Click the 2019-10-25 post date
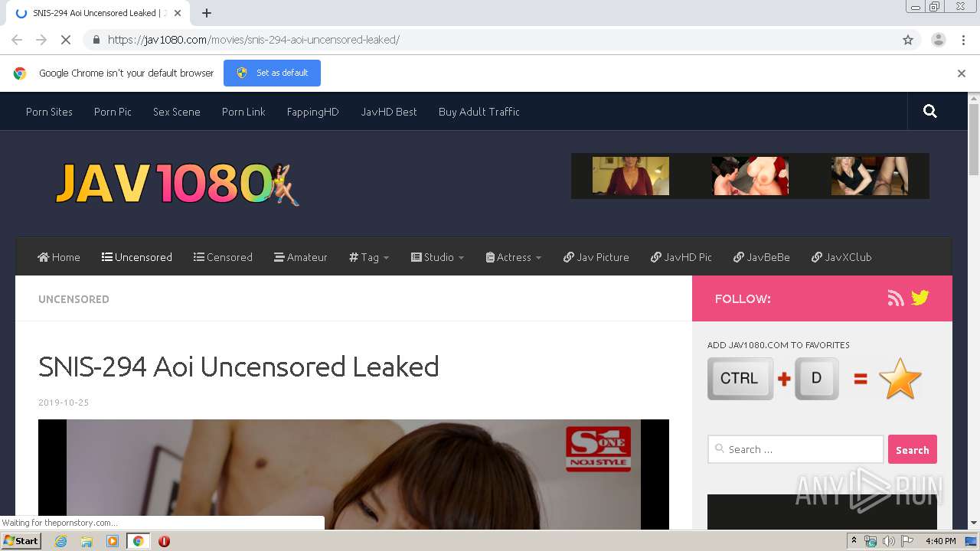The height and width of the screenshot is (551, 980). (x=64, y=403)
